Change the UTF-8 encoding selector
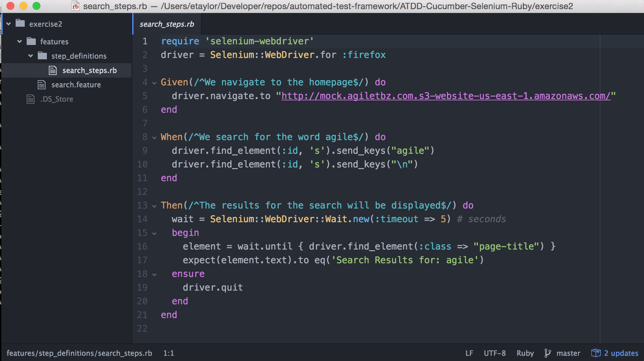 (x=495, y=353)
